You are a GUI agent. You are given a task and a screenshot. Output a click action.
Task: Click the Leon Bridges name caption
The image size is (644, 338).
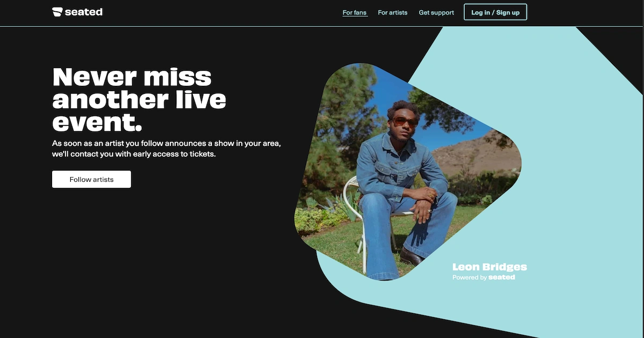click(x=489, y=267)
